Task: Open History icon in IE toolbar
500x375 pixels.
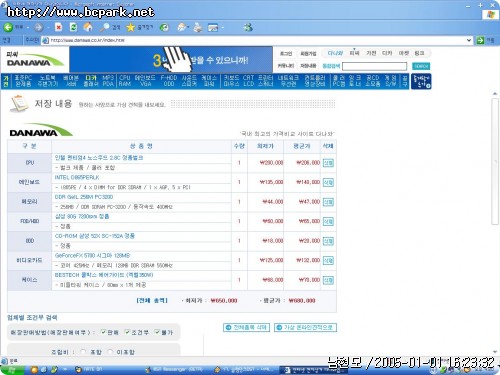Action: (164, 27)
